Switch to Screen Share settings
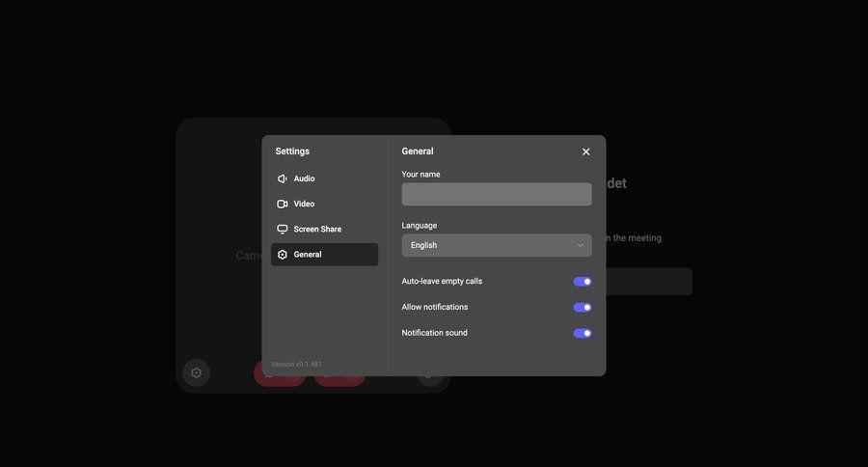Viewport: 868px width, 467px height. (324, 229)
